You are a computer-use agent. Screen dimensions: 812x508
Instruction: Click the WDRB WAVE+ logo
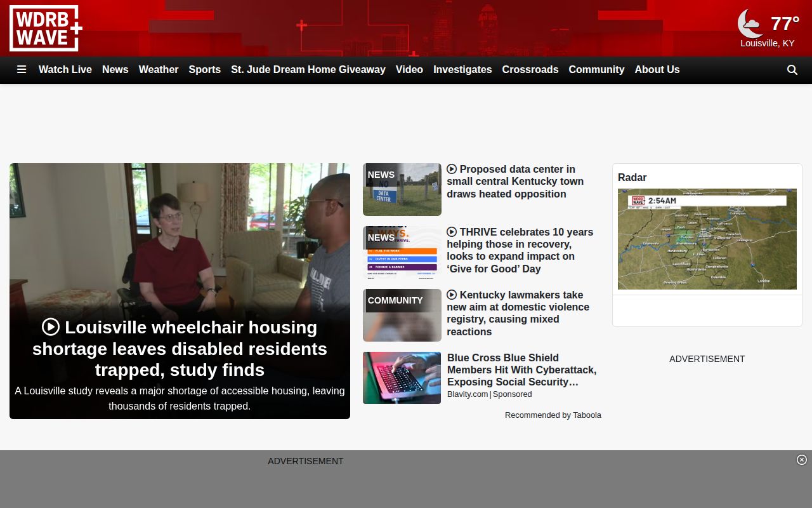pyautogui.click(x=46, y=28)
